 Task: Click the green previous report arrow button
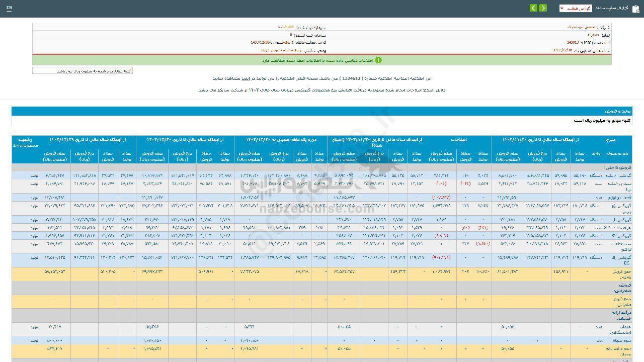click(x=533, y=8)
